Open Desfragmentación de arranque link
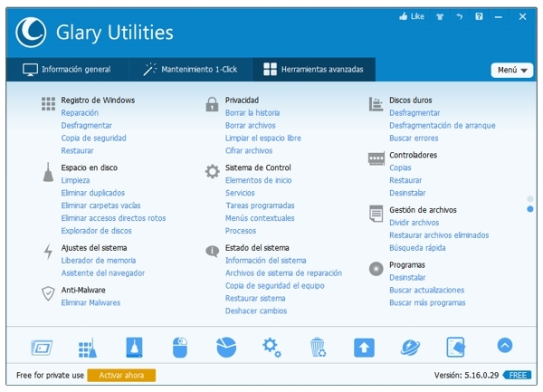The width and height of the screenshot is (543, 392). [443, 125]
